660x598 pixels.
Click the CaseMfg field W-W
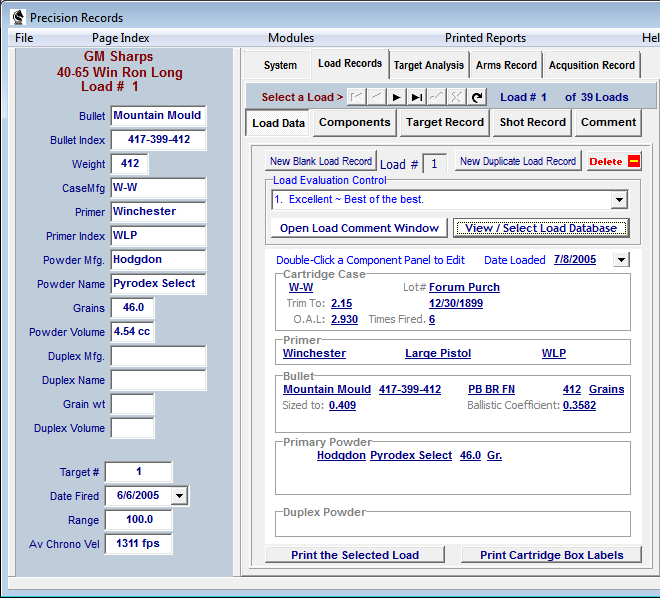click(158, 188)
